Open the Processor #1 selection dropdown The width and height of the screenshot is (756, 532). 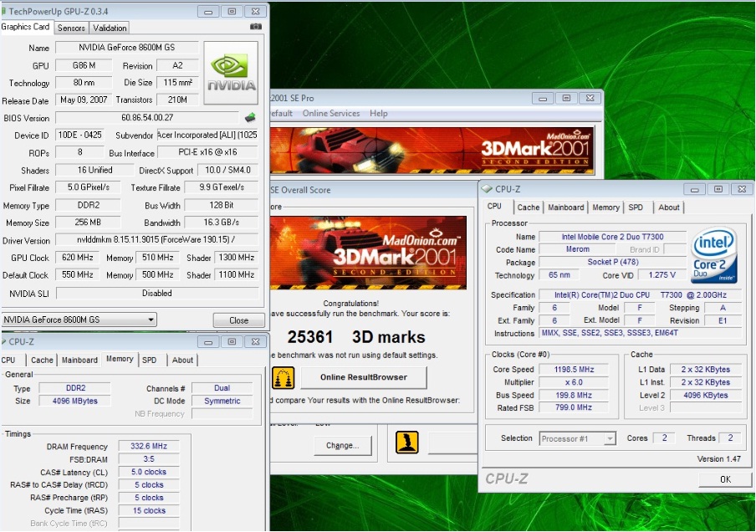click(578, 438)
